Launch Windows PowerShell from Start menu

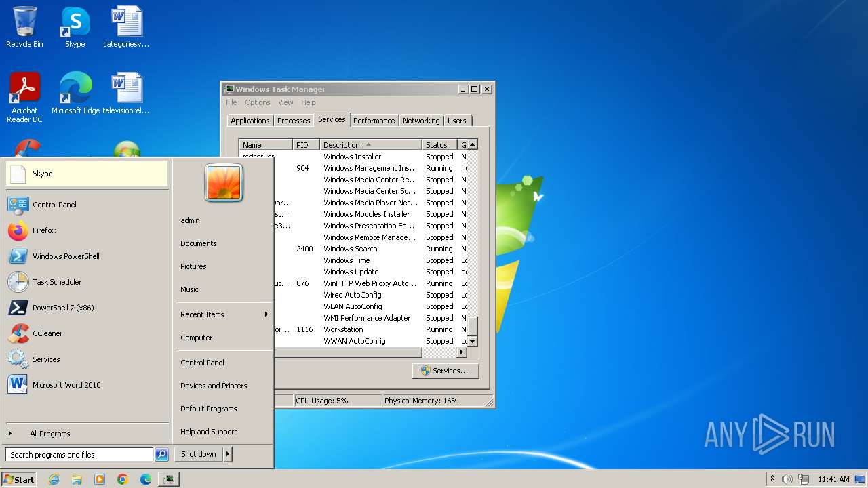coord(87,256)
